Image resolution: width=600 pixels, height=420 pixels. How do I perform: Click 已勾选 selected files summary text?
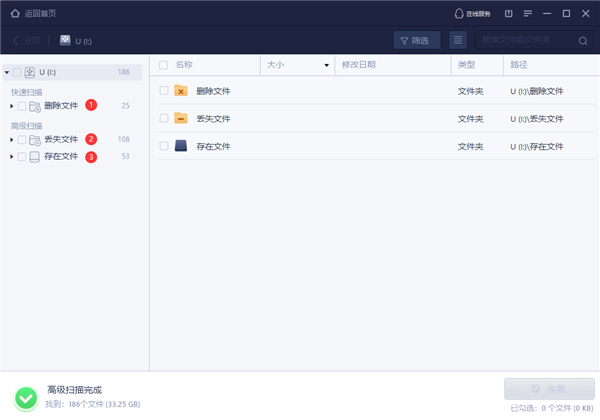552,409
